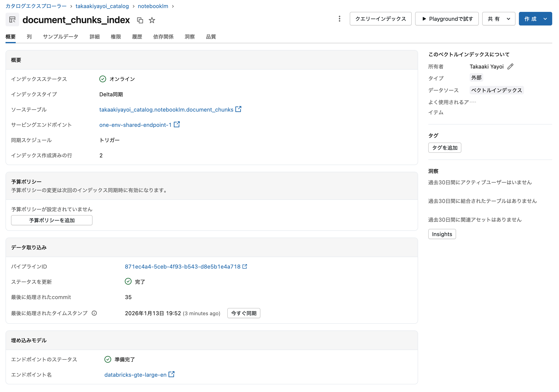This screenshot has width=559, height=392.
Task: Click the info icon beside 最後に処理されたタイムスタンプ
Action: coord(94,313)
